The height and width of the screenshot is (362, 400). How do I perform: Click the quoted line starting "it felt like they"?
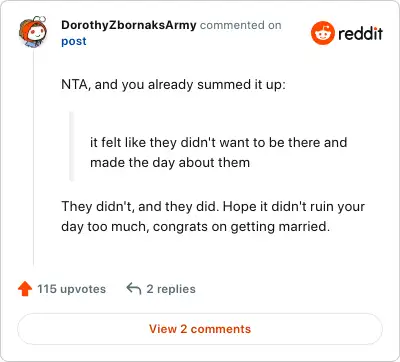[x=219, y=142]
